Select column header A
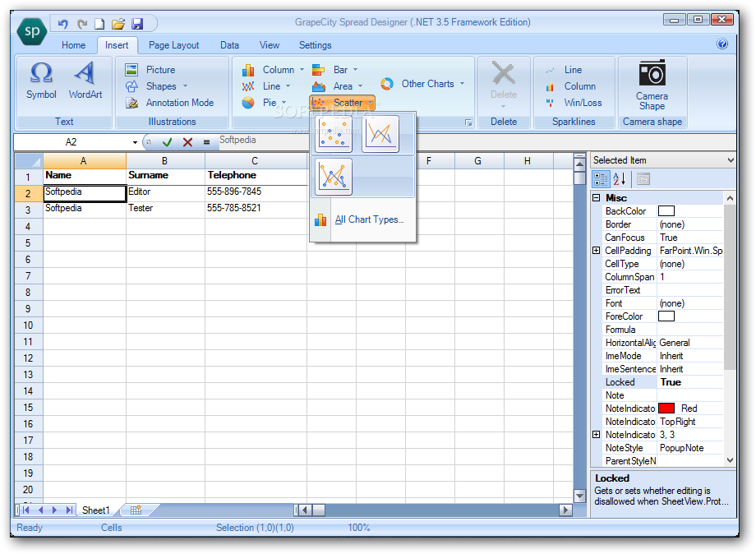 tap(85, 161)
